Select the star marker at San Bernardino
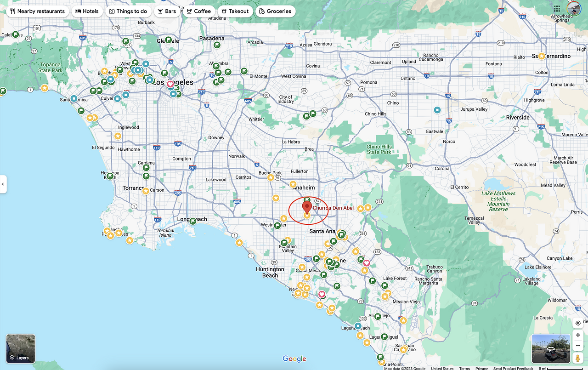588x370 pixels. (x=542, y=56)
